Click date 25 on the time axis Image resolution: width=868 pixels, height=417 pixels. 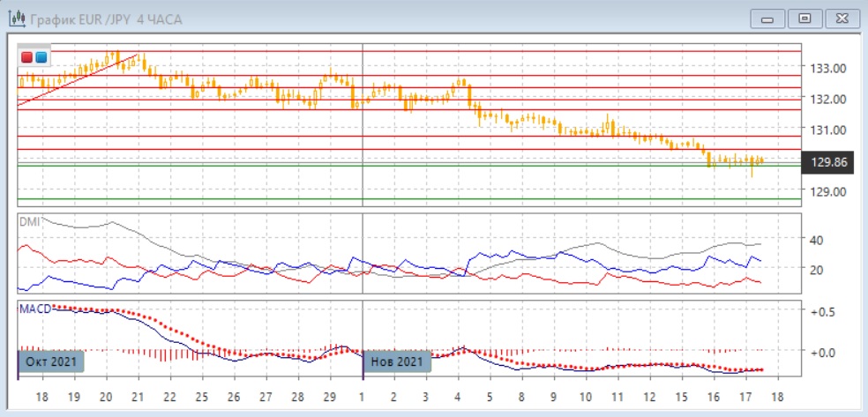coord(202,398)
